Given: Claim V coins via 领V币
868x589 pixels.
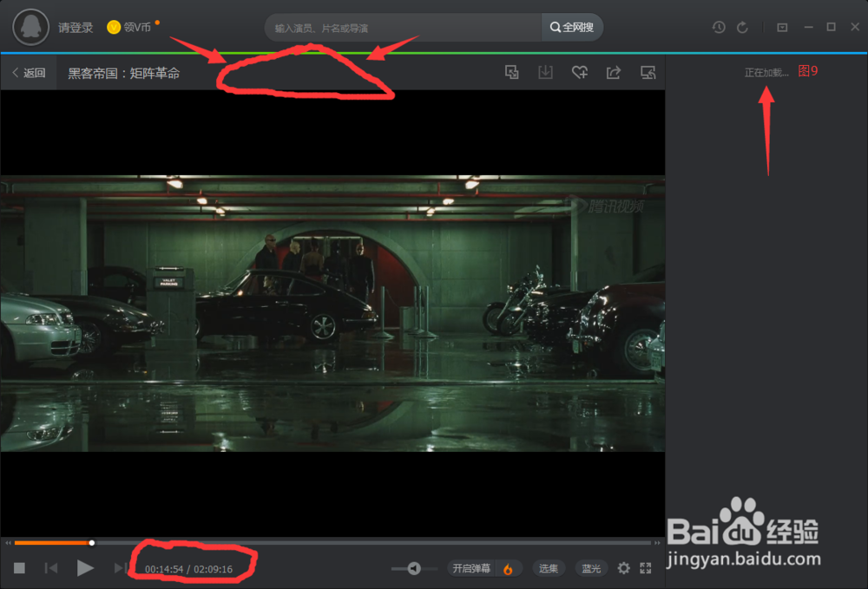Looking at the screenshot, I should (129, 27).
